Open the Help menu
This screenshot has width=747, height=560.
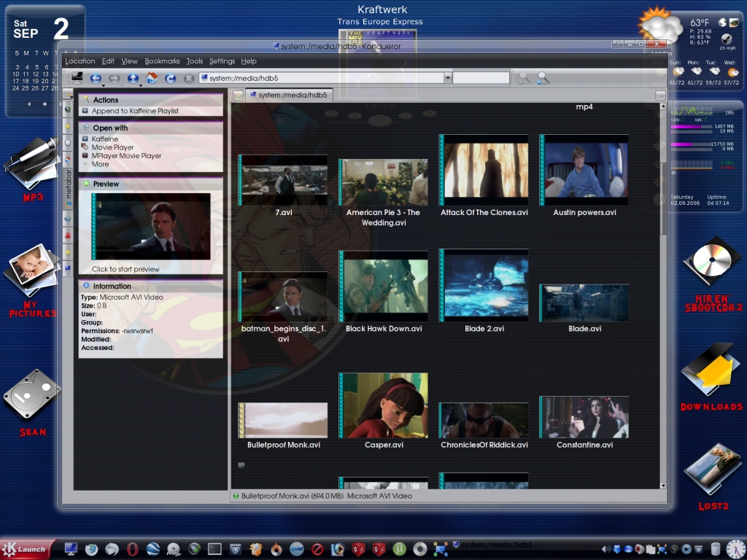tap(249, 61)
